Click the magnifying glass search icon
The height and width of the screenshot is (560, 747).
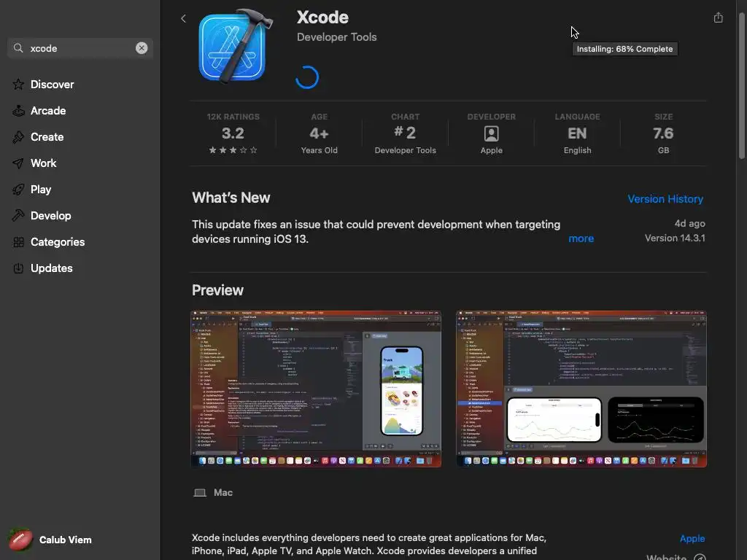18,48
